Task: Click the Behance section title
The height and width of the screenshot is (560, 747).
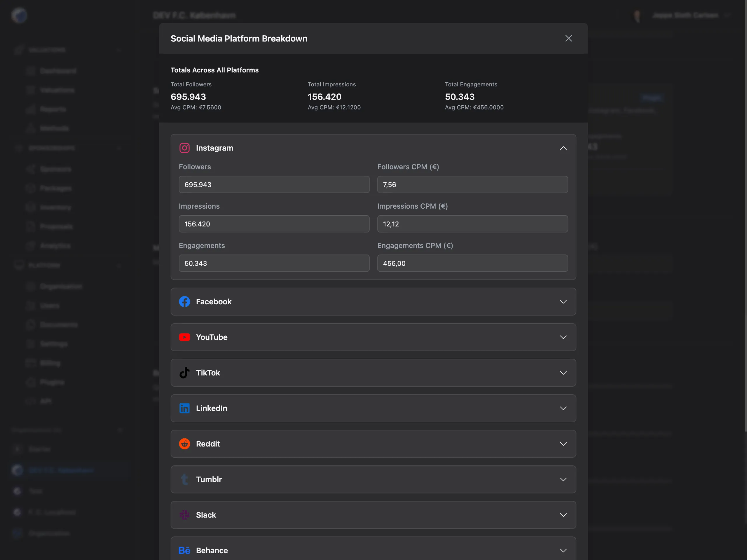Action: 212,550
